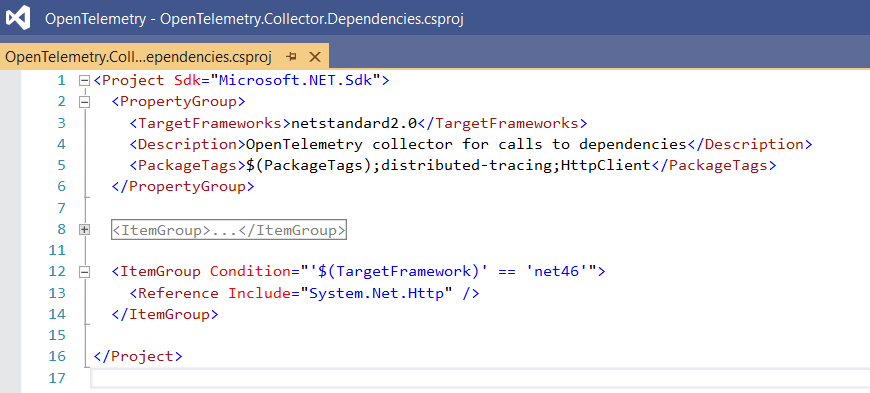
Task: Click the Reference element on line 13
Action: tap(178, 293)
